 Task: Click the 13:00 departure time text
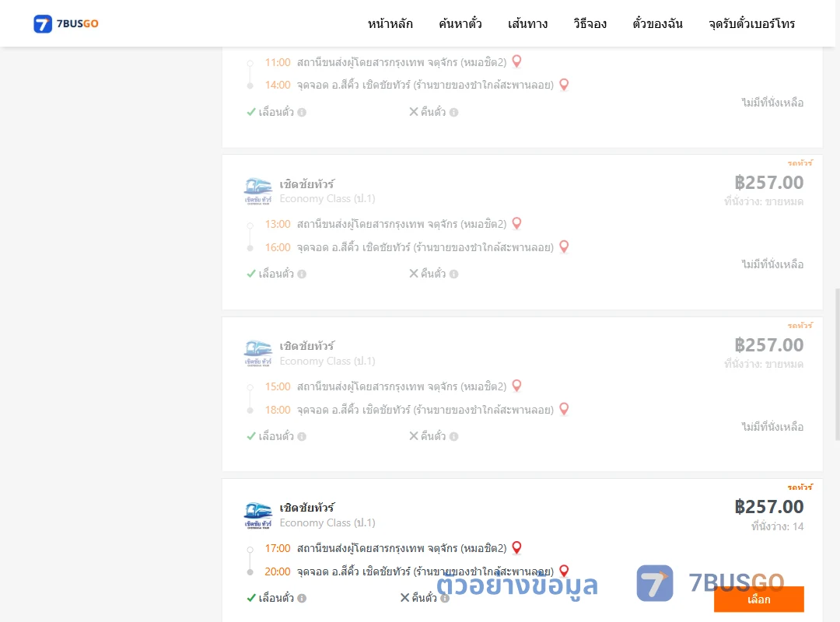point(278,224)
